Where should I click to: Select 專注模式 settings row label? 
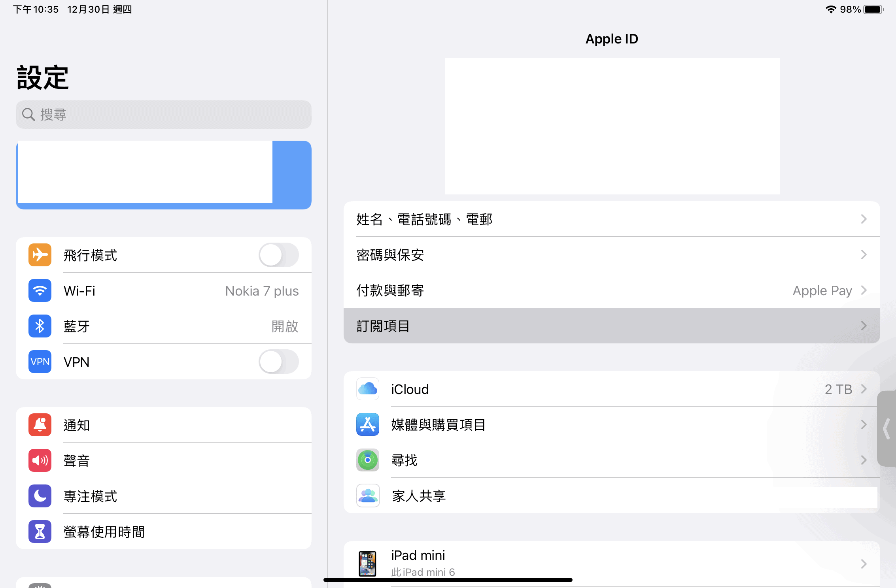[91, 496]
